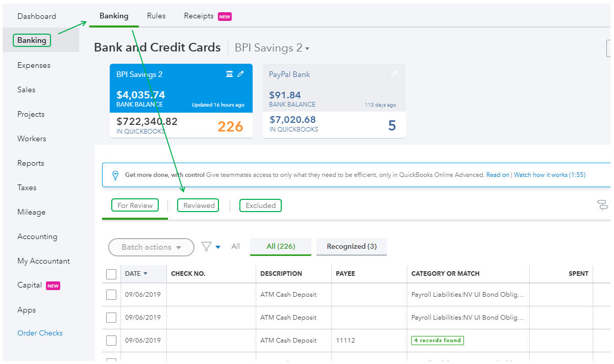Switch to the Reviewed tab
614x364 pixels.
(x=198, y=205)
